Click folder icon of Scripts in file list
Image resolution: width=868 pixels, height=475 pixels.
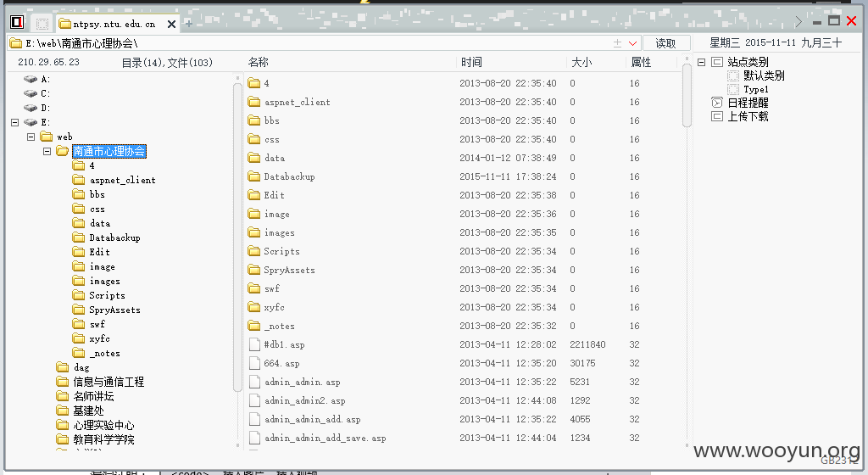[x=254, y=251]
